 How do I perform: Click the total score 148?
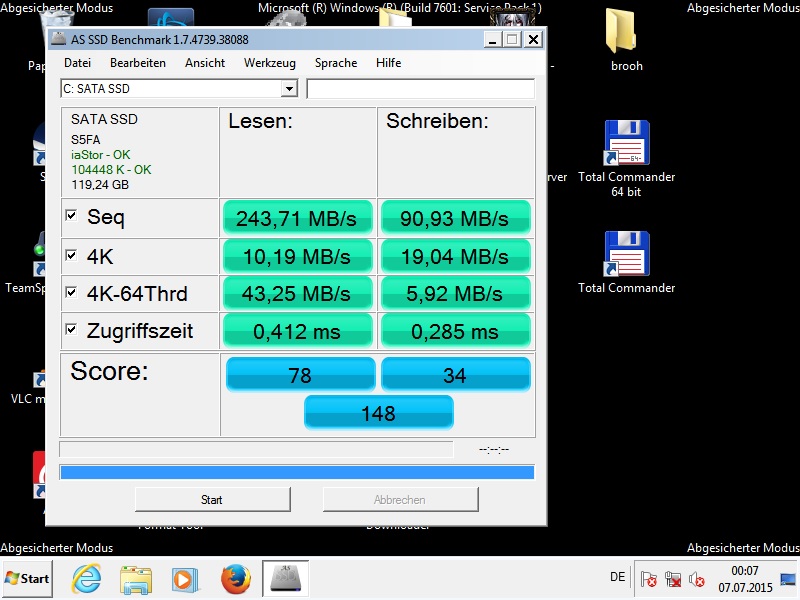[x=379, y=412]
